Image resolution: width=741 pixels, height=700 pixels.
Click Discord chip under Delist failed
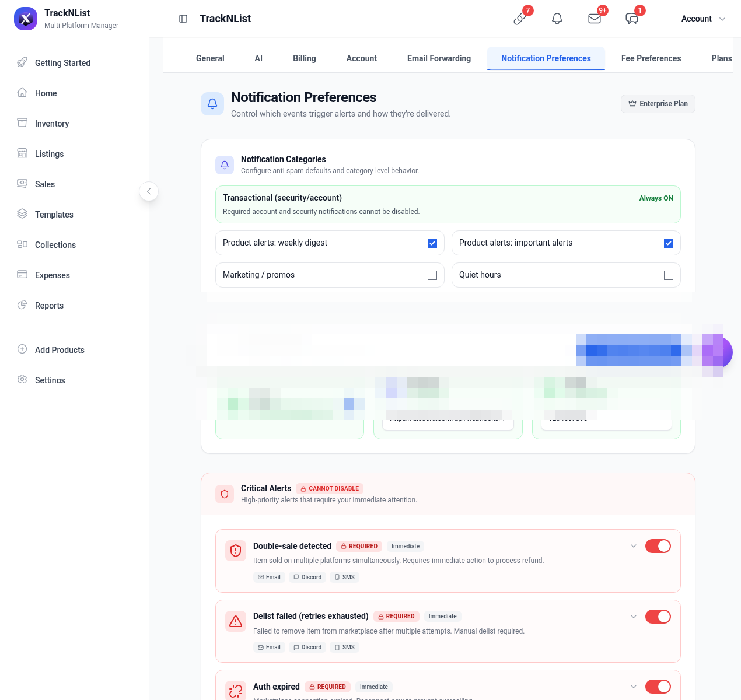tap(307, 647)
